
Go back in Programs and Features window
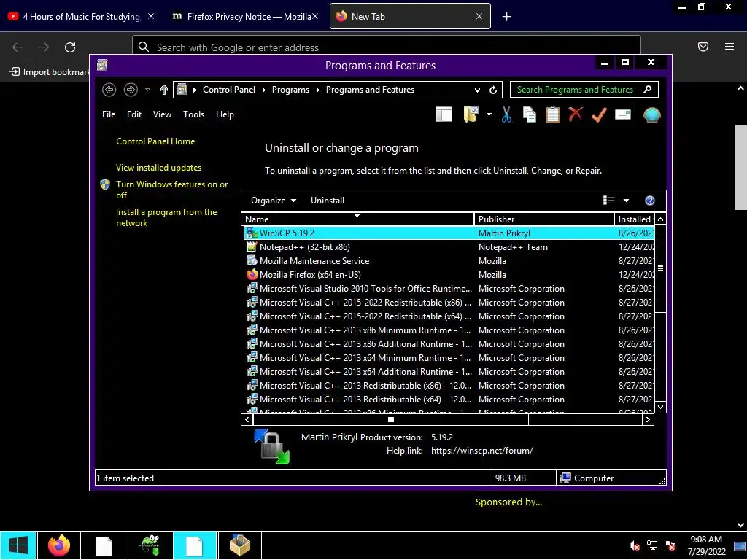click(x=109, y=90)
